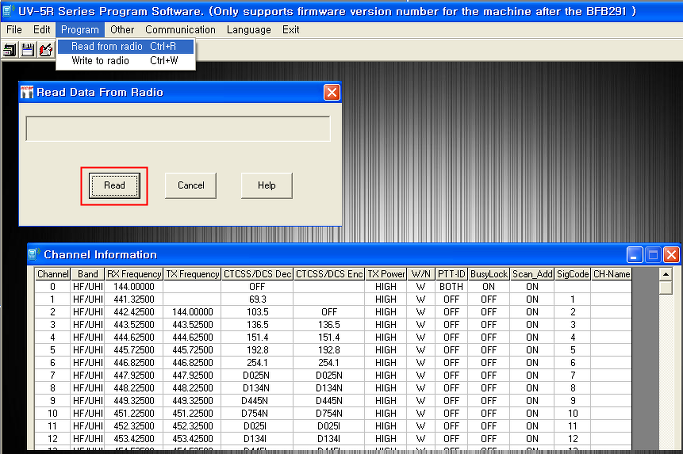Select the BusyLock ON cell in channel 0
This screenshot has width=683, height=454.
click(489, 287)
